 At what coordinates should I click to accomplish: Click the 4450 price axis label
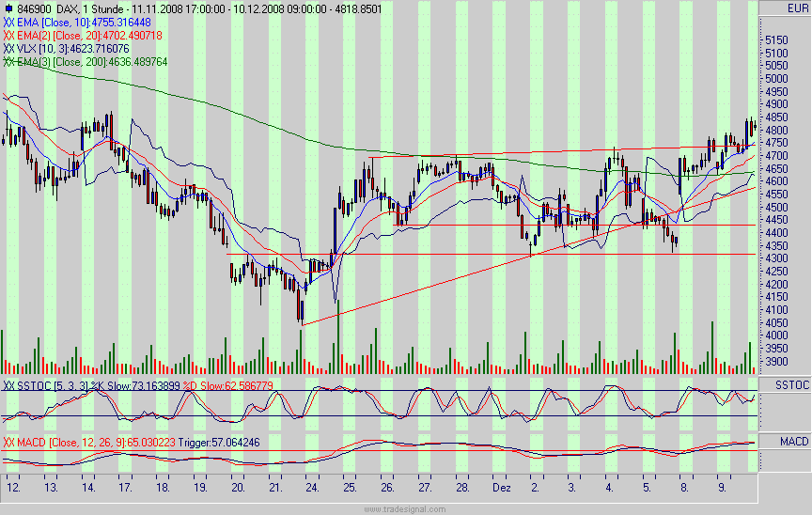[x=775, y=220]
